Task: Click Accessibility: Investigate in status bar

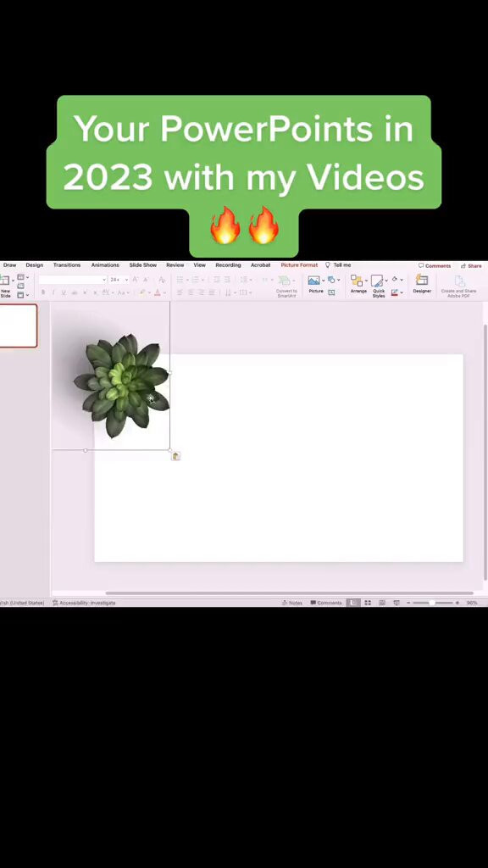Action: click(x=84, y=603)
